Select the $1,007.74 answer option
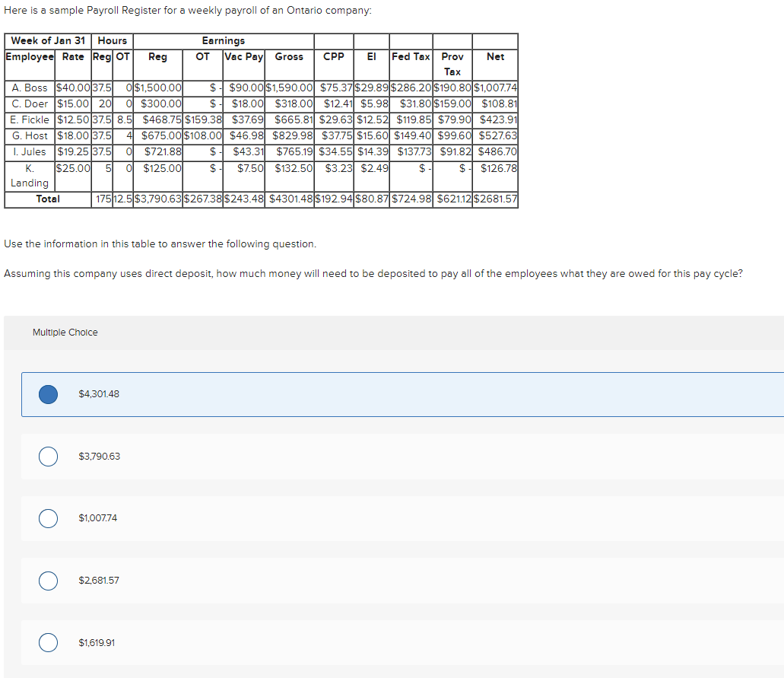 point(48,518)
